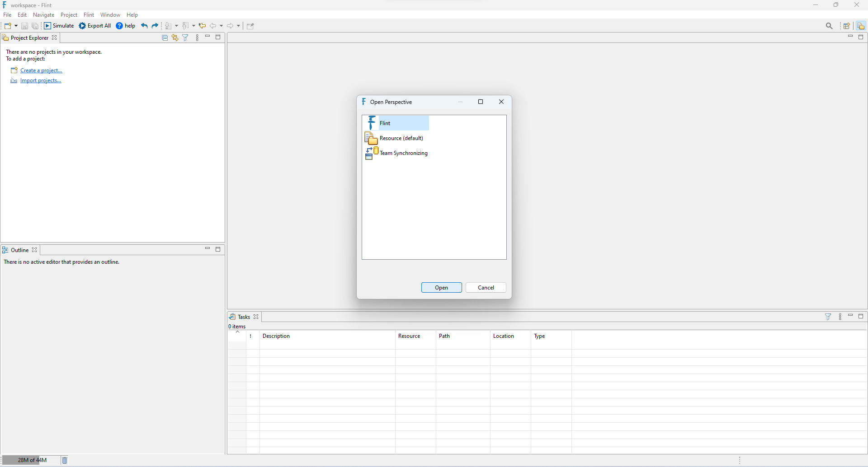Viewport: 868px width, 467px height.
Task: Open the Create a project link
Action: click(x=41, y=70)
